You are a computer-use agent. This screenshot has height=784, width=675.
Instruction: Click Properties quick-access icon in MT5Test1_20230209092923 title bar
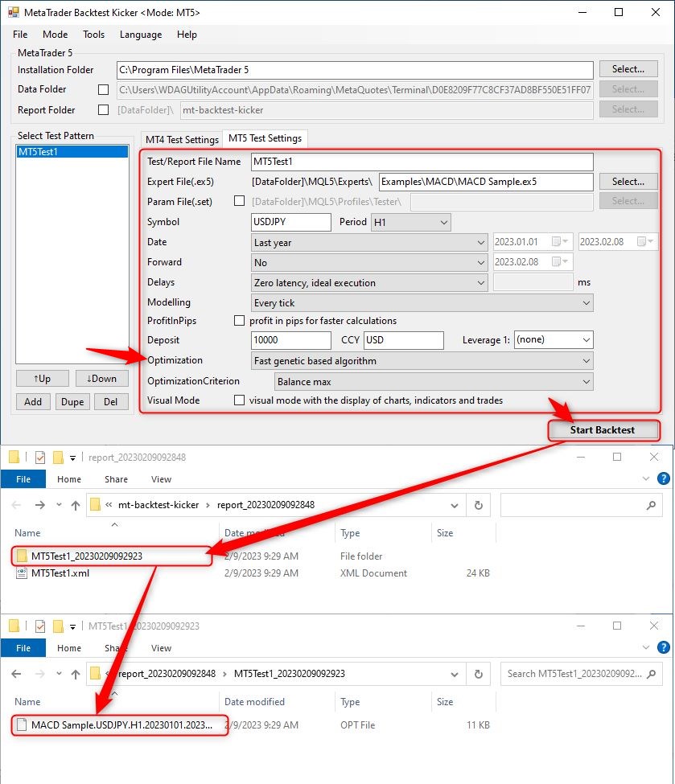pyautogui.click(x=40, y=626)
